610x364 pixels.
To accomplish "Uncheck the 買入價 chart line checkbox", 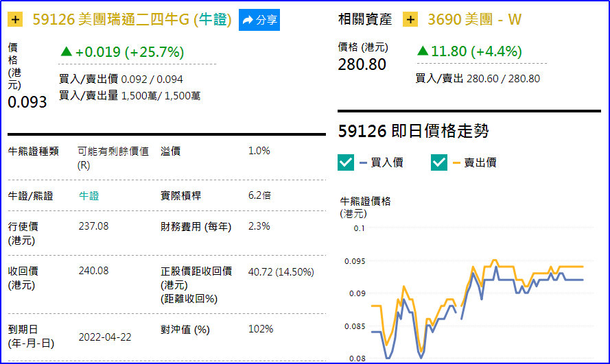I will coord(346,162).
